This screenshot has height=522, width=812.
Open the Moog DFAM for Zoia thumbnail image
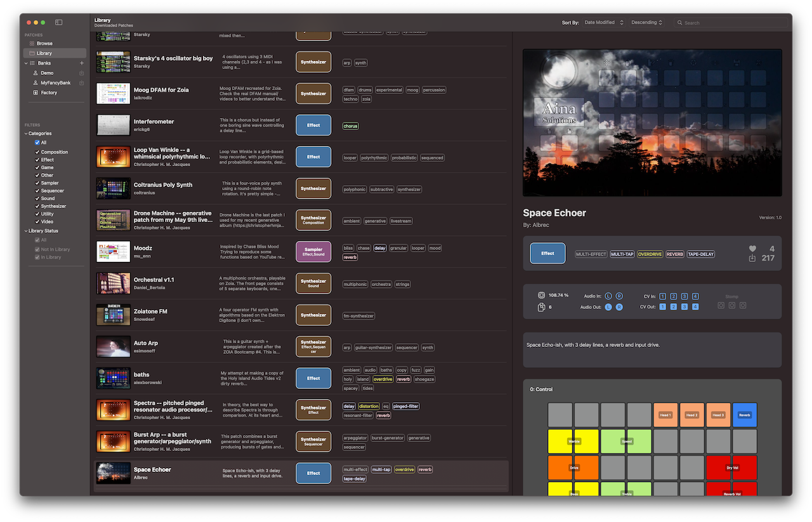click(113, 93)
